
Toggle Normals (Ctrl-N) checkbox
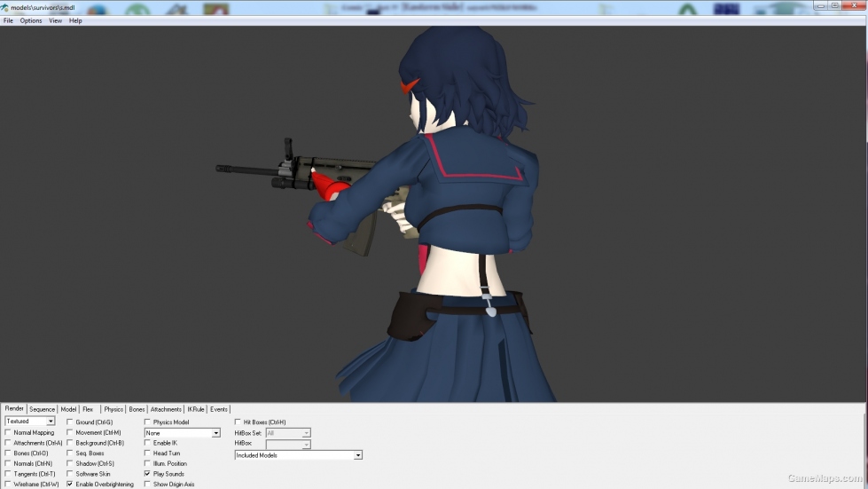point(8,463)
